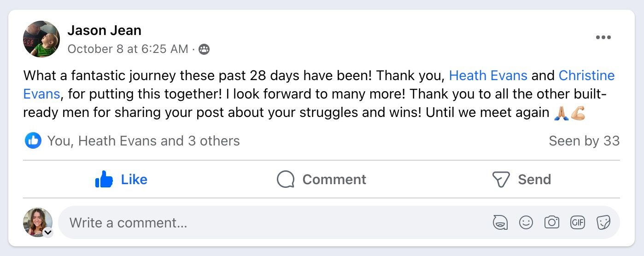The image size is (644, 256).
Task: Switch commenting identity via avatar arrow
Action: pos(48,233)
